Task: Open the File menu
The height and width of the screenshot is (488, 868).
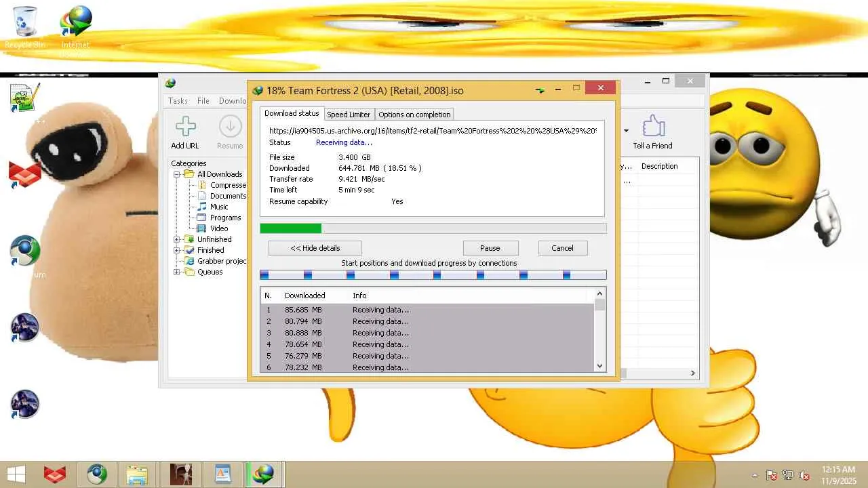Action: (x=203, y=101)
